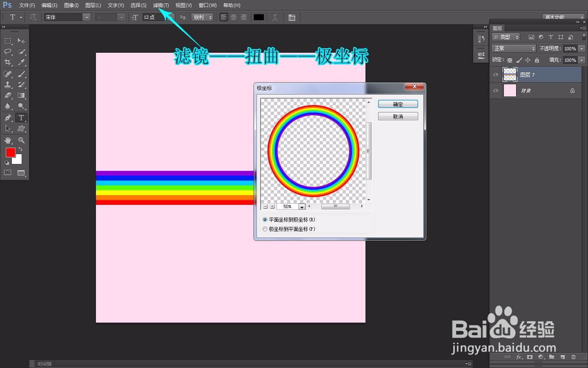The image size is (588, 368).
Task: Open the font style dropdown
Action: click(x=121, y=17)
